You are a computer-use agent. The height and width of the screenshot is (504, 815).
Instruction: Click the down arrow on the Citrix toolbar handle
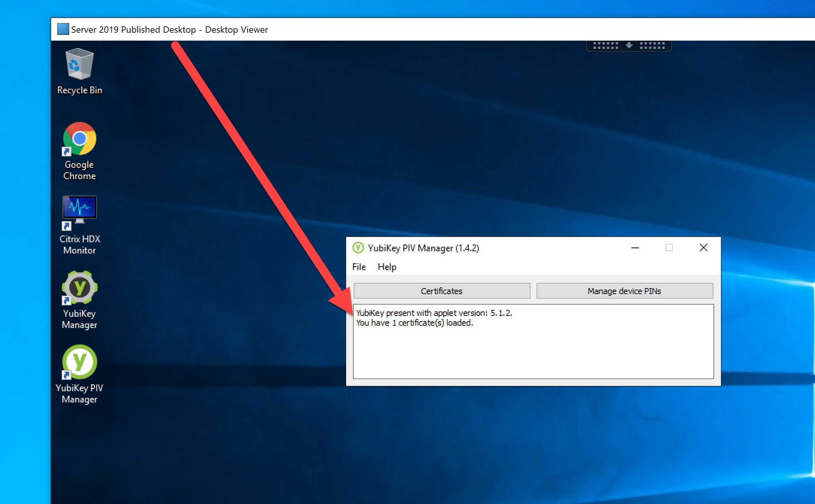click(629, 45)
